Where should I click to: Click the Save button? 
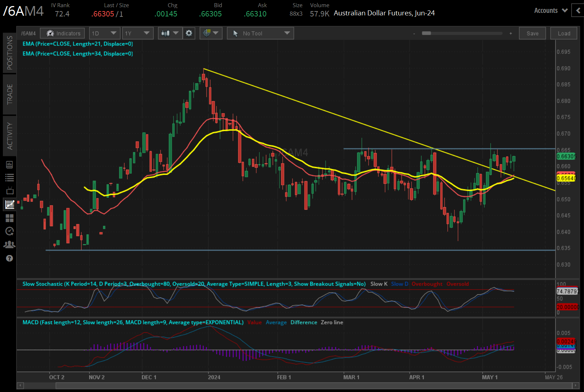532,33
